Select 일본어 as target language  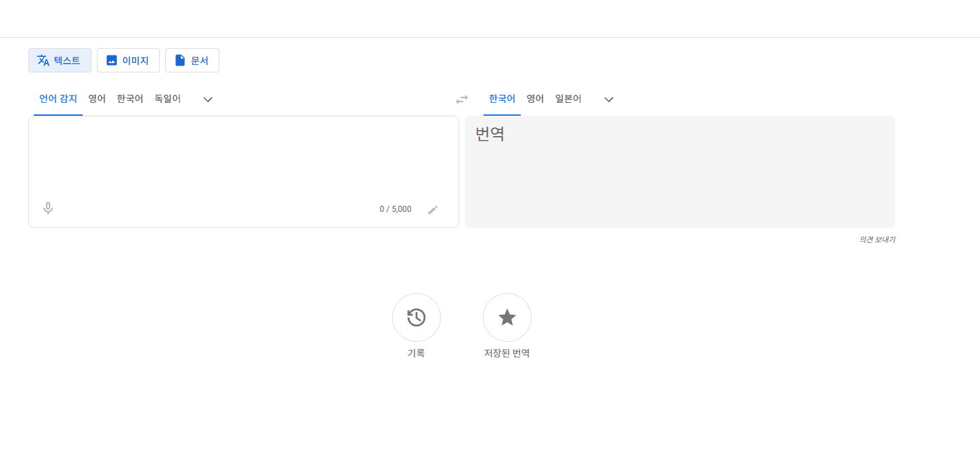568,99
